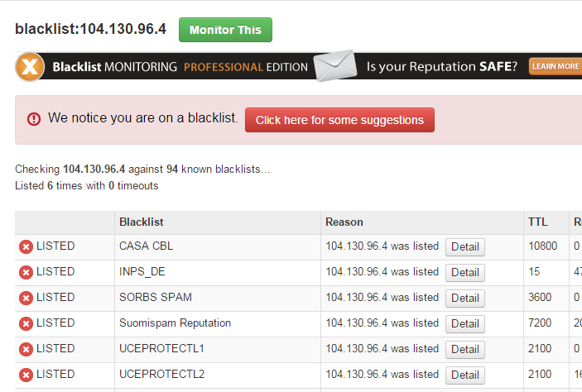
Task: Open Detail for INPS_DE listing
Action: 465,273
